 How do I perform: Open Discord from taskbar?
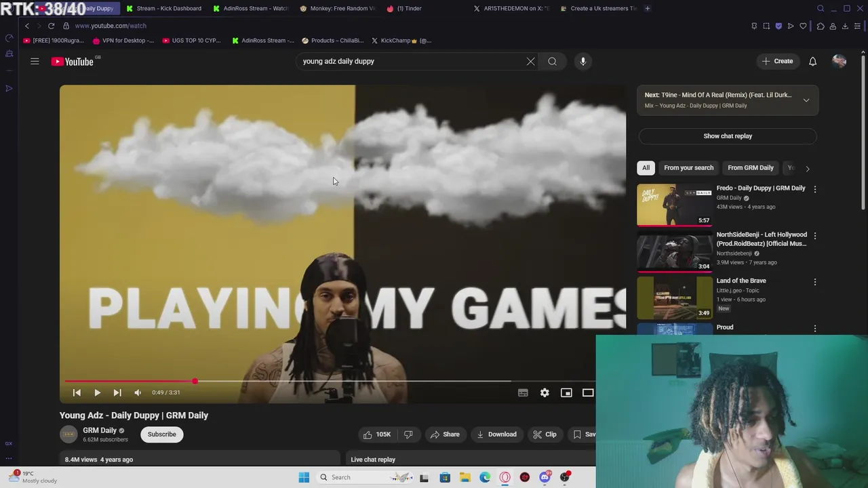coord(545,477)
